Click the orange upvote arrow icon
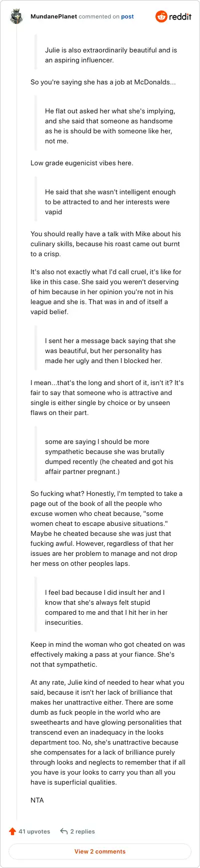 click(x=12, y=832)
